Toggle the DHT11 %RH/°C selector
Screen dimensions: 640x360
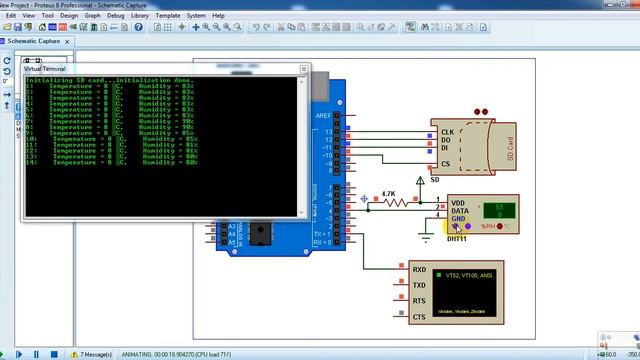pyautogui.click(x=500, y=226)
